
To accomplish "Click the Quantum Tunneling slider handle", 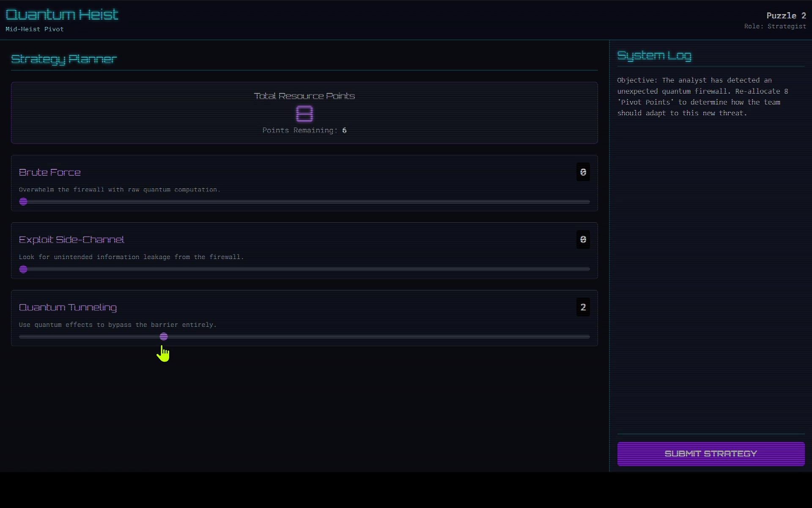I will point(164,337).
